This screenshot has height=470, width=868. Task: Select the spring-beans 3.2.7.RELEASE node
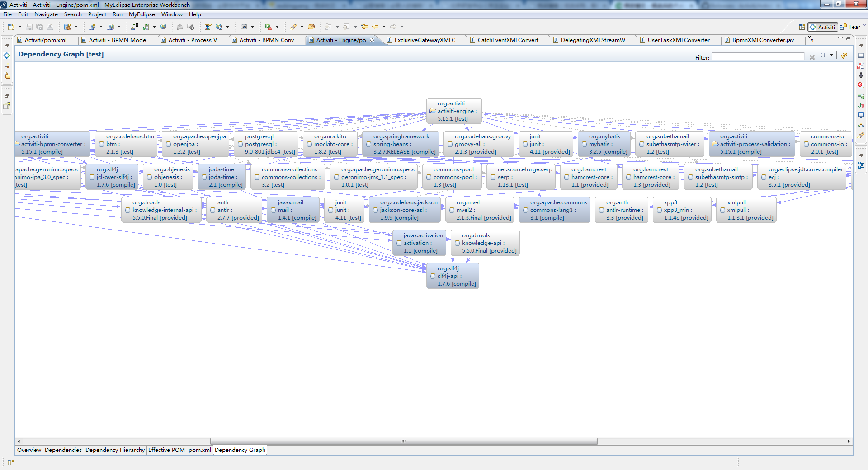click(x=401, y=144)
